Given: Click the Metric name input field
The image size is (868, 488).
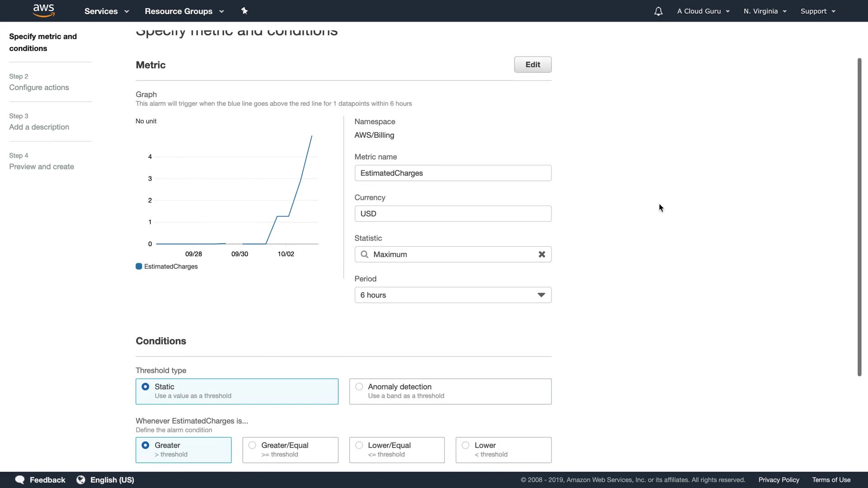Looking at the screenshot, I should tap(453, 173).
